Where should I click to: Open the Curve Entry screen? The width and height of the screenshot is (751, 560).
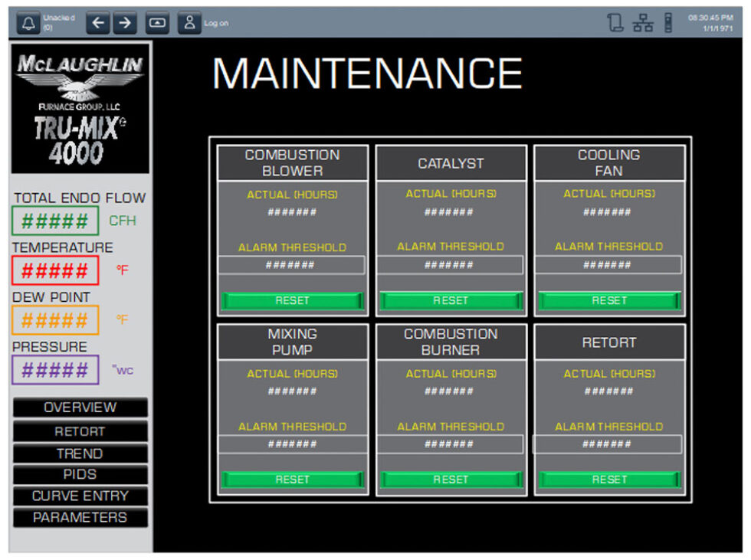coord(80,496)
